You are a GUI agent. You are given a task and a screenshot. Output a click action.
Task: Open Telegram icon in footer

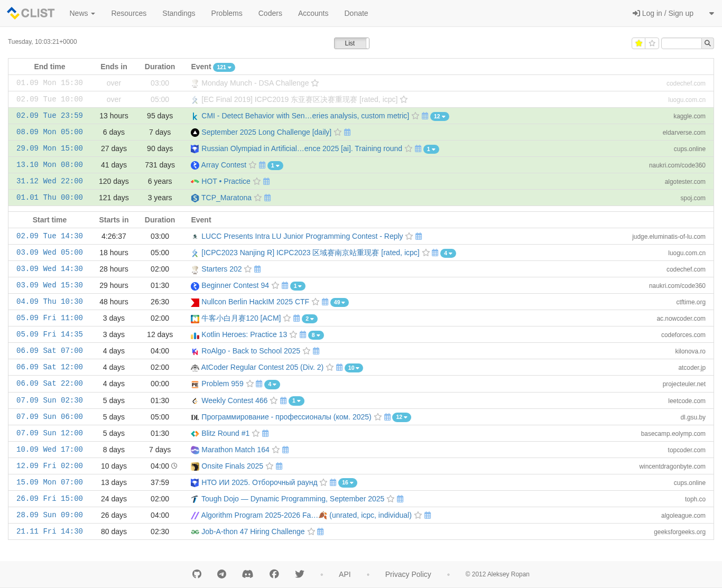point(222,574)
